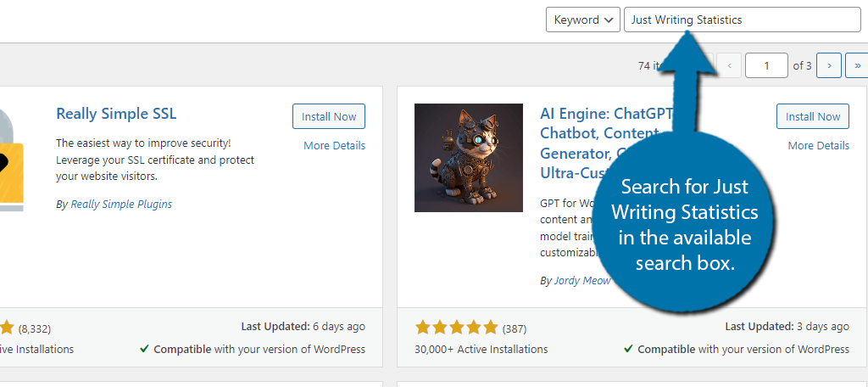Screen dimensions: 868x387
Task: Click the current page number field
Action: (766, 65)
